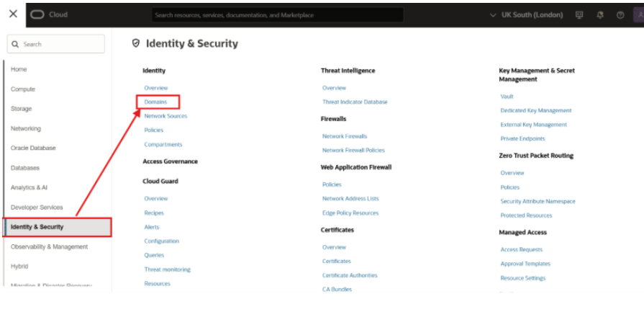Open the notifications bell icon
The width and height of the screenshot is (644, 312).
point(600,15)
